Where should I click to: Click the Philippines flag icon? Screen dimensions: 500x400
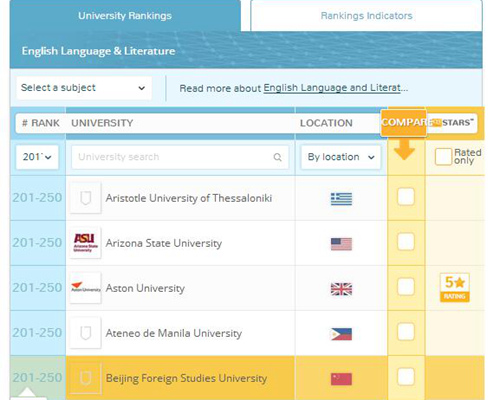[341, 334]
